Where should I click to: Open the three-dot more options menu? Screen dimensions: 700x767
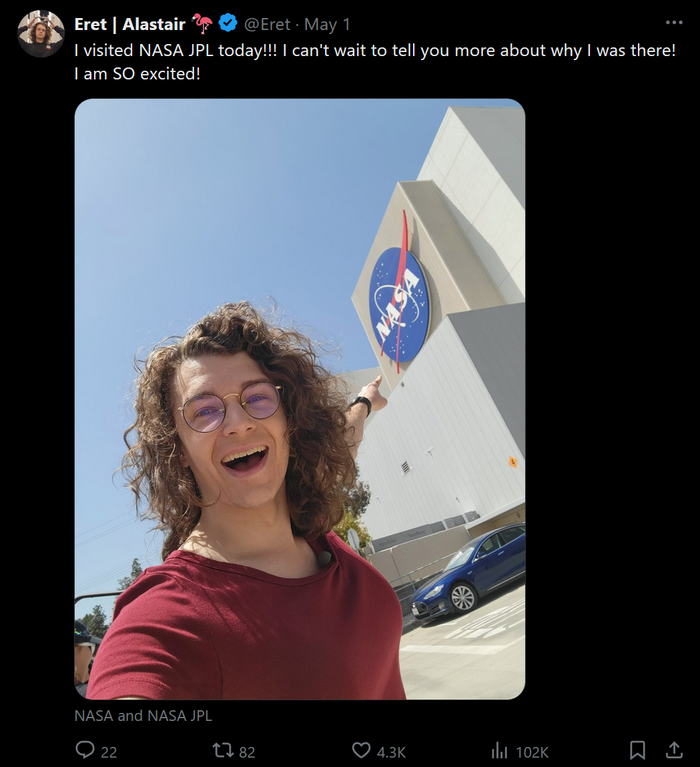[674, 23]
